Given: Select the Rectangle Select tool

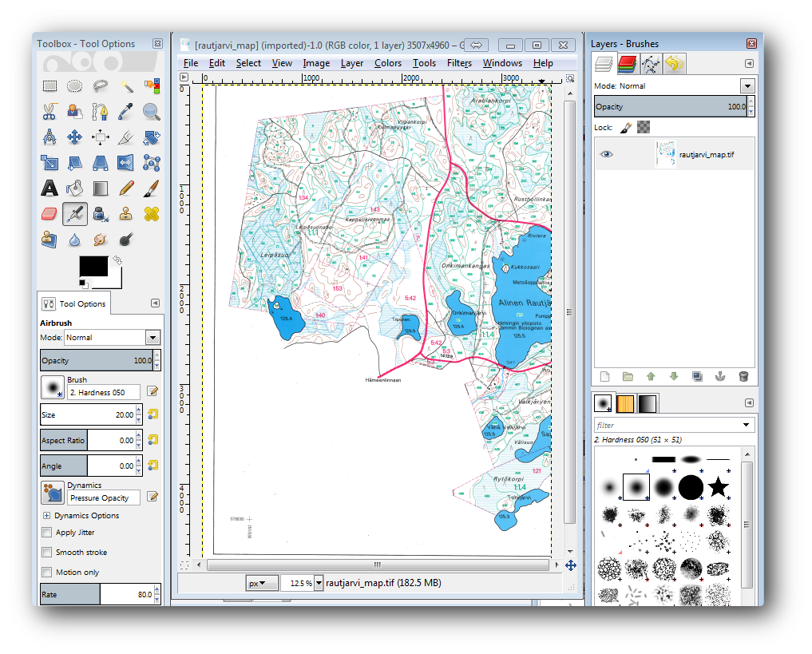Looking at the screenshot, I should coord(50,86).
